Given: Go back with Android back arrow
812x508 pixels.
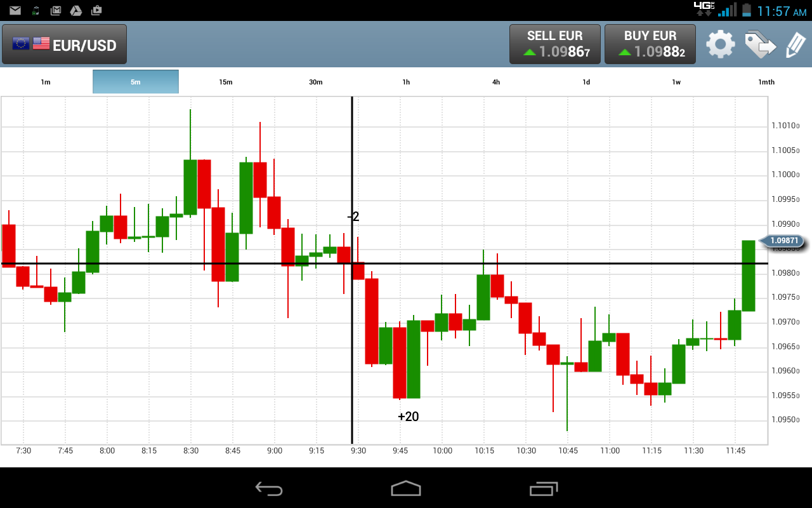Looking at the screenshot, I should [269, 488].
